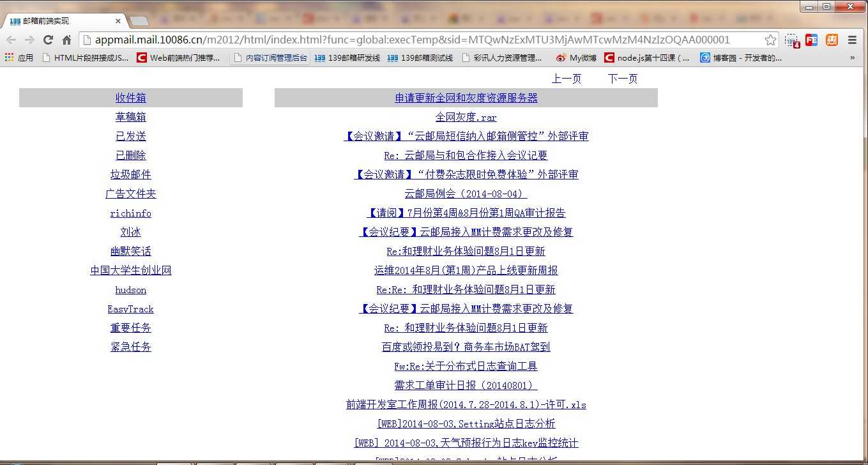Bookmark this page with the star icon

[x=770, y=40]
